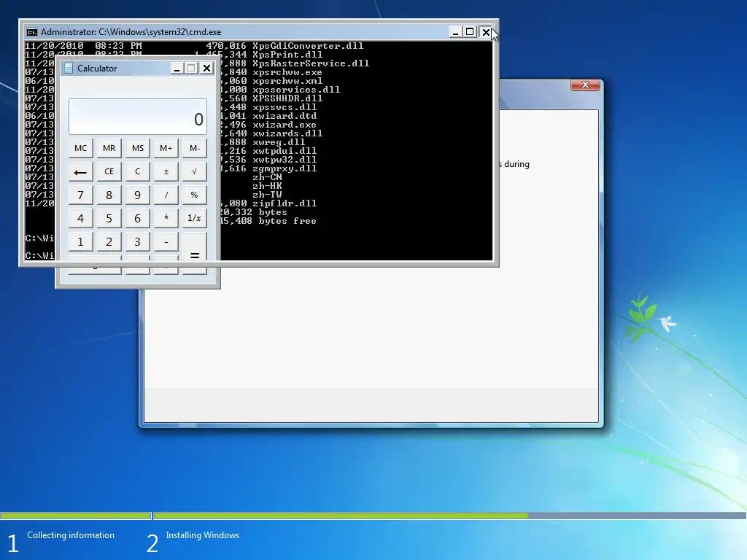Image resolution: width=747 pixels, height=560 pixels.
Task: Click the M+ memory add button
Action: pyautogui.click(x=166, y=148)
